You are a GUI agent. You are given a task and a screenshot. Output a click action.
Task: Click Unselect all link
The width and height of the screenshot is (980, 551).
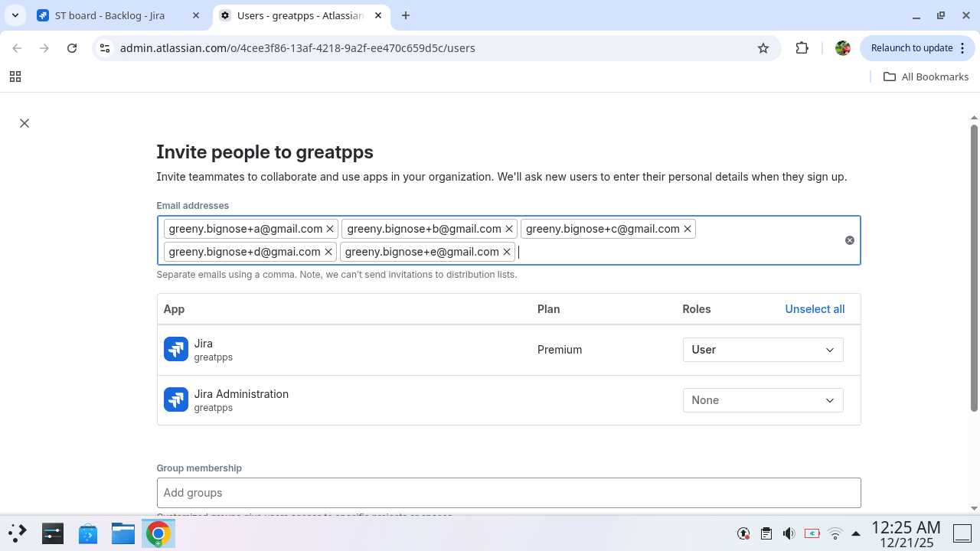click(815, 309)
